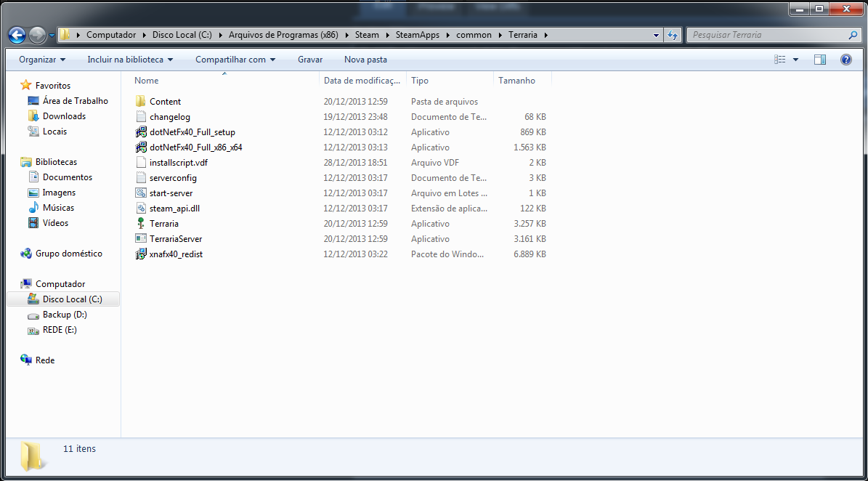Screen dimensions: 868x481
Task: Go to common in the breadcrumb
Action: (474, 35)
